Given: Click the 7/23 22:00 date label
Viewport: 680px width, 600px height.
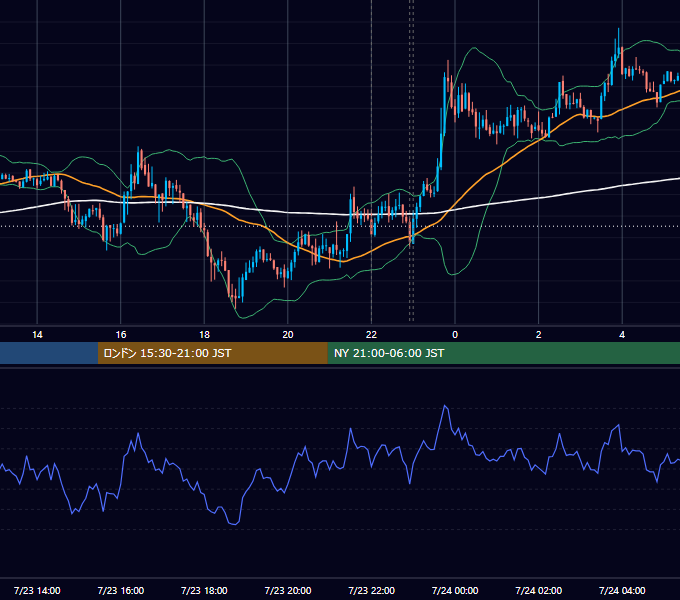Looking at the screenshot, I should (x=372, y=590).
